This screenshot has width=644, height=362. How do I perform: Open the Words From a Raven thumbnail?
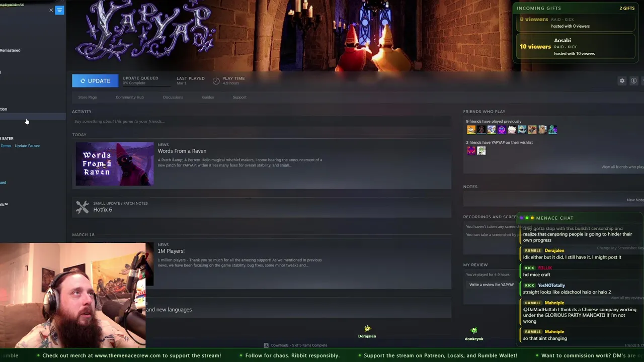[115, 164]
